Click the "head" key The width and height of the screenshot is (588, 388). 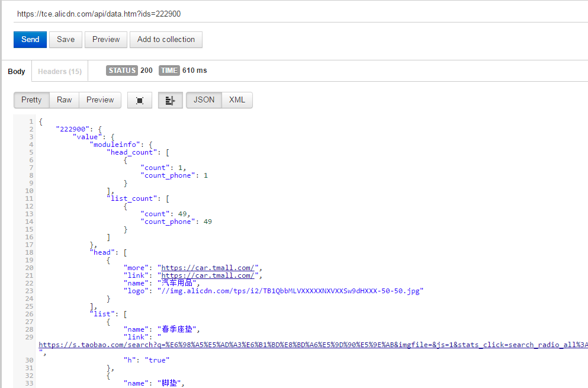click(102, 252)
